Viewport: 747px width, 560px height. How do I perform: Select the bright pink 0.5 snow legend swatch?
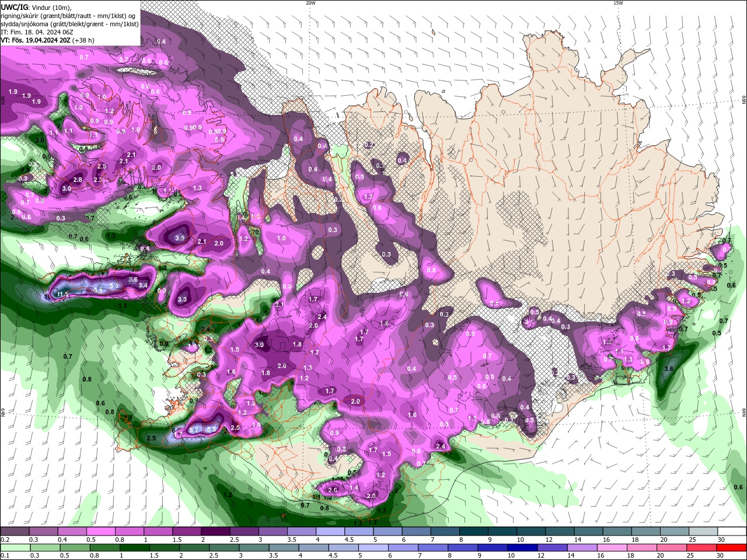[x=100, y=531]
